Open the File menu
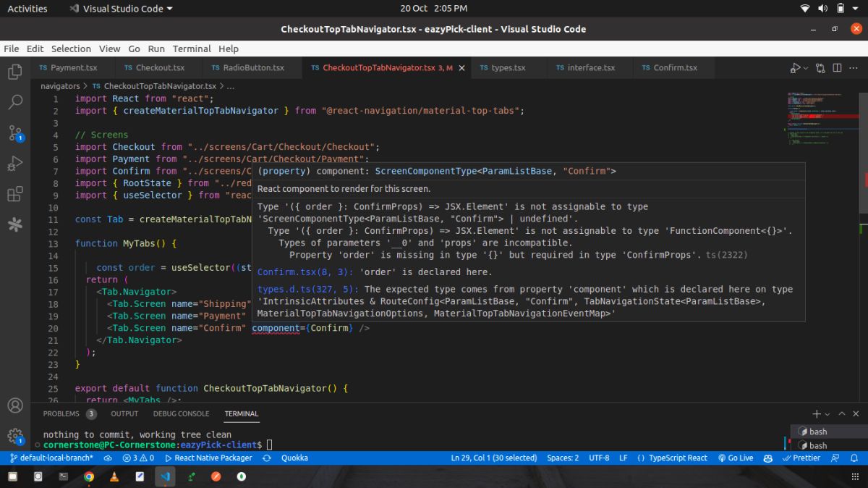868x488 pixels. tap(12, 49)
